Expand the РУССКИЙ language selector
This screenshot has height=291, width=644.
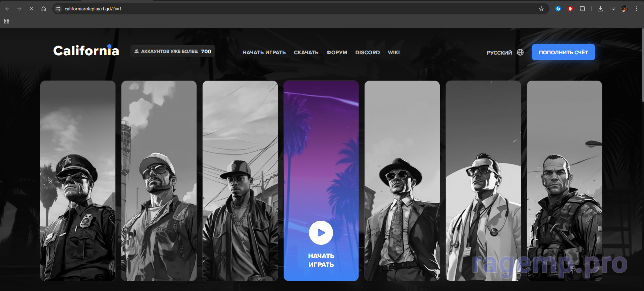tap(499, 53)
